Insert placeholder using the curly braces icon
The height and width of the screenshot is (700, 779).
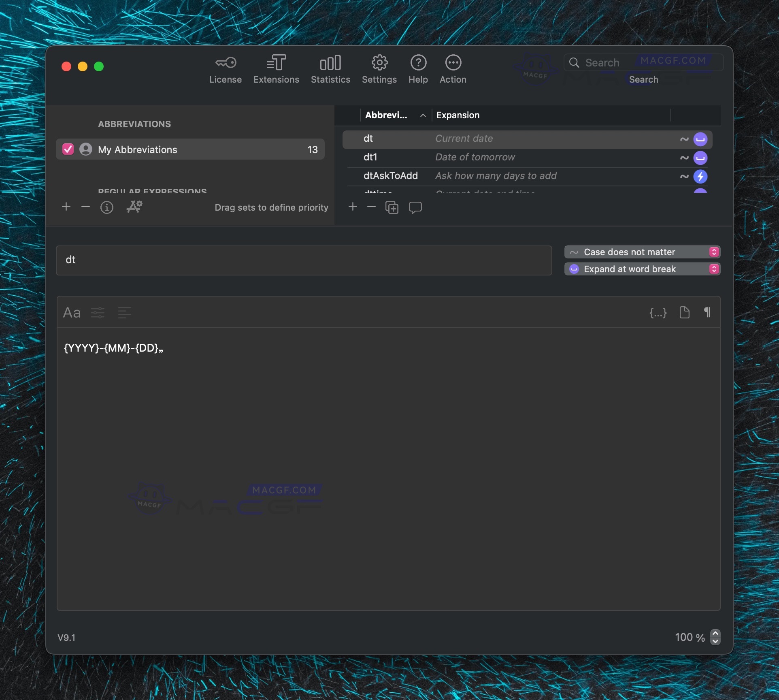[658, 312]
